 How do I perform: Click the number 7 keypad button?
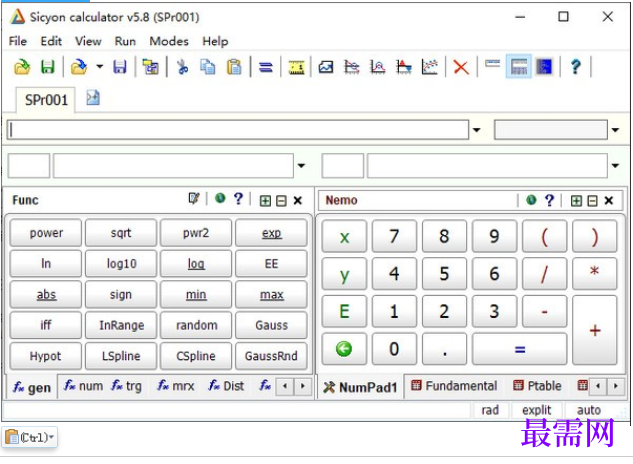394,236
